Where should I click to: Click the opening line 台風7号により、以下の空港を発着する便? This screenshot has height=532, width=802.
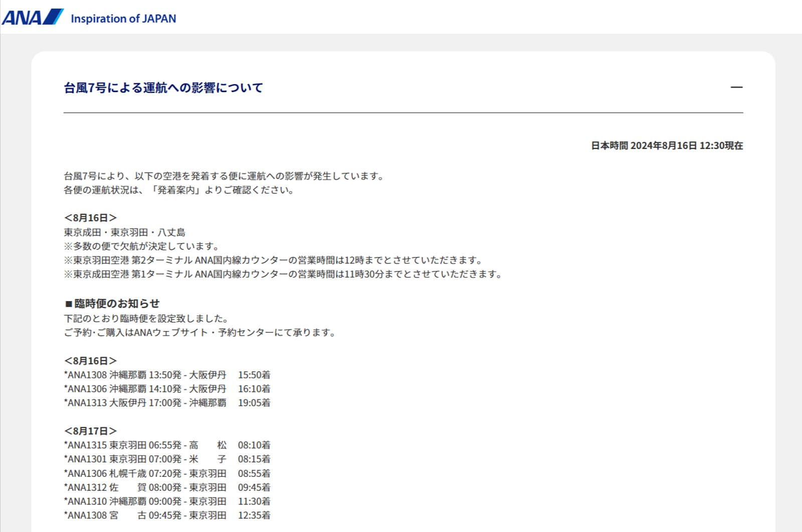225,176
